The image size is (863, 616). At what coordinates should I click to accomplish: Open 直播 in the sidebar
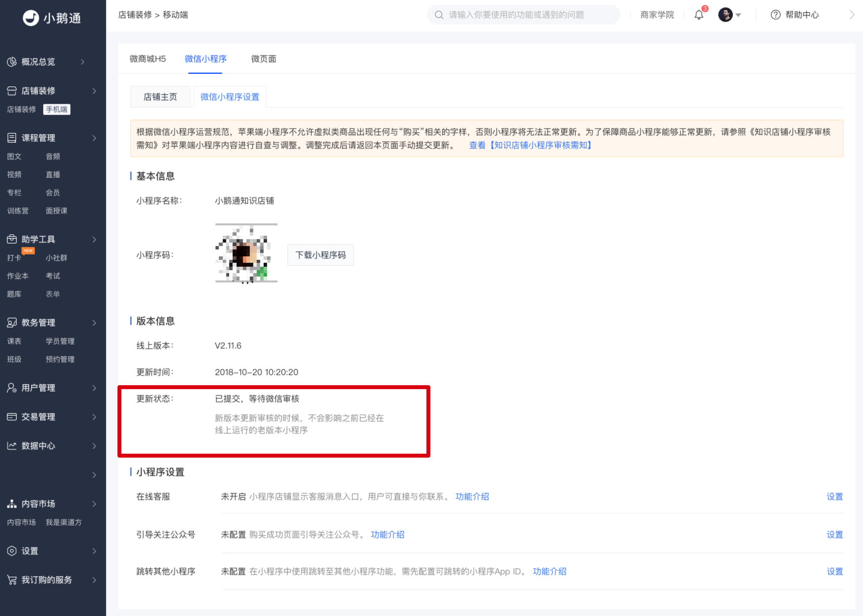[x=53, y=175]
